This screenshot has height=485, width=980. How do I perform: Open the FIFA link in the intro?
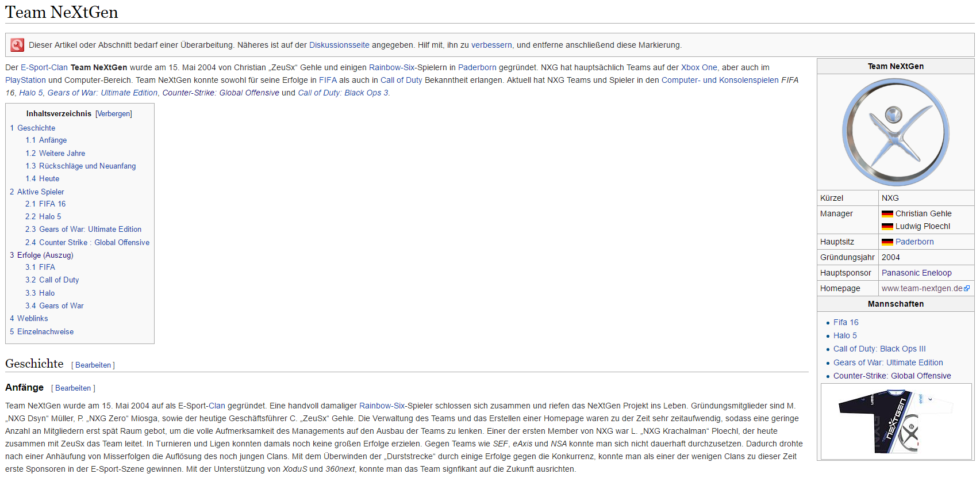(x=328, y=80)
